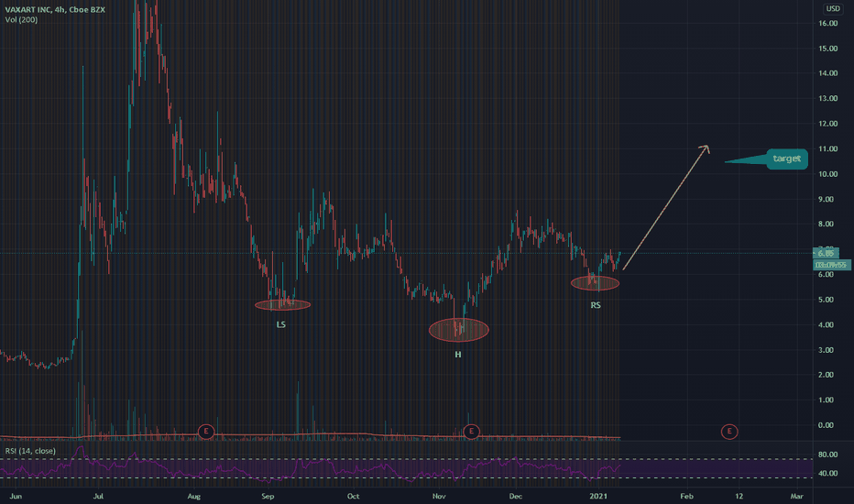Click the November earnings E marker
The width and height of the screenshot is (854, 504).
pos(471,432)
